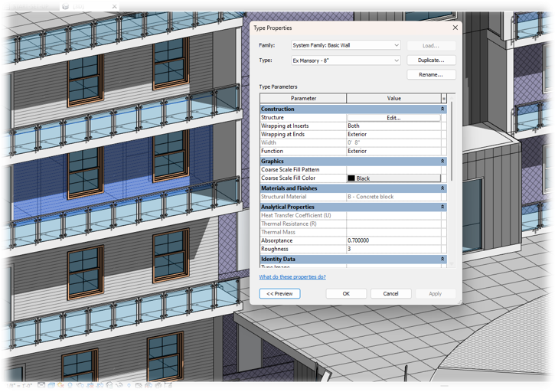Collapse the Construction group chevron
555x392 pixels.
442,109
